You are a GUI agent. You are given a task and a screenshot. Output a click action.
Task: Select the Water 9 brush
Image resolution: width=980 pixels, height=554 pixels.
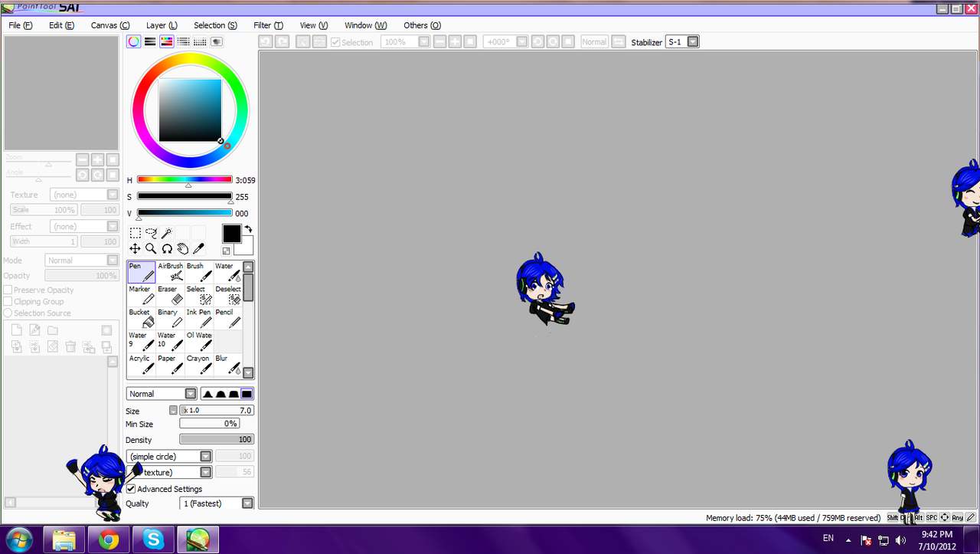(x=142, y=341)
